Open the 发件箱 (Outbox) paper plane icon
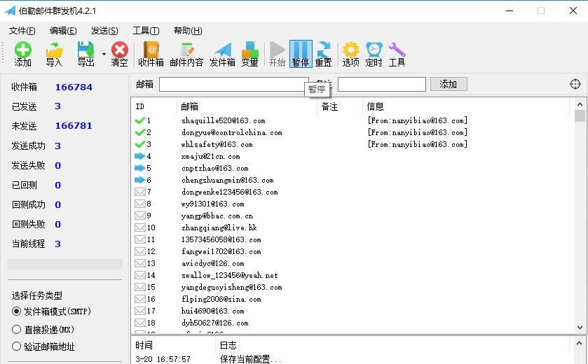 [222, 55]
